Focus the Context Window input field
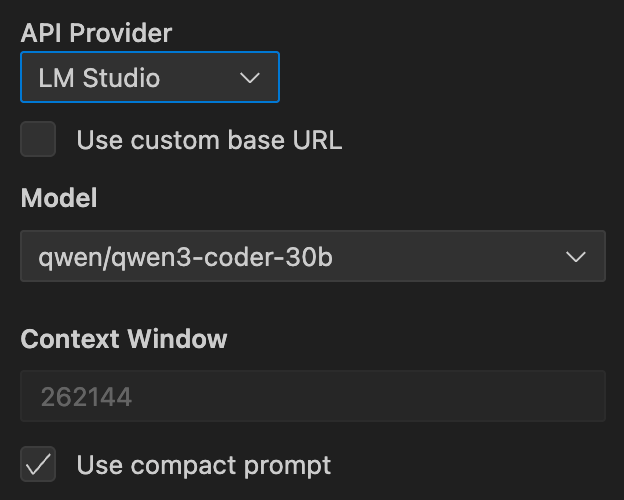 [312, 396]
